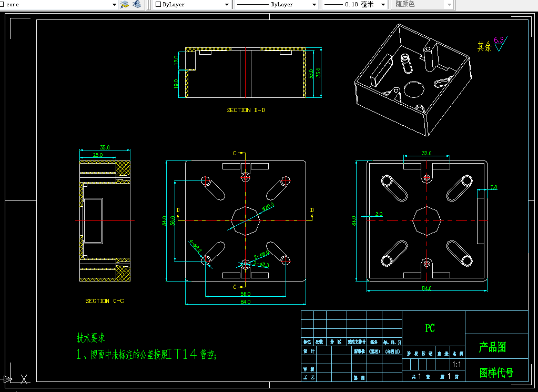Select the '2-φ2.3' hole callout
Screen dimensions: 538x392
click(261, 265)
